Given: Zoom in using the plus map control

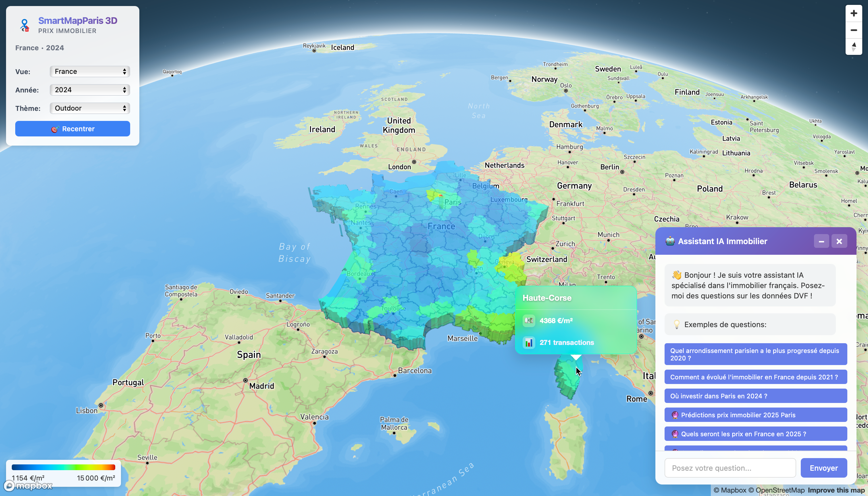Looking at the screenshot, I should click(x=854, y=13).
